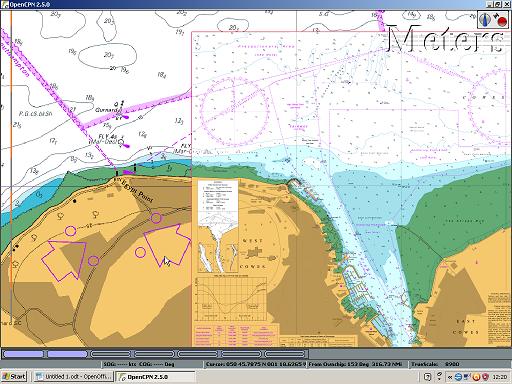Click the EAST COWES label on the chart
Viewport: 512px width, 384px height.
pos(466,327)
